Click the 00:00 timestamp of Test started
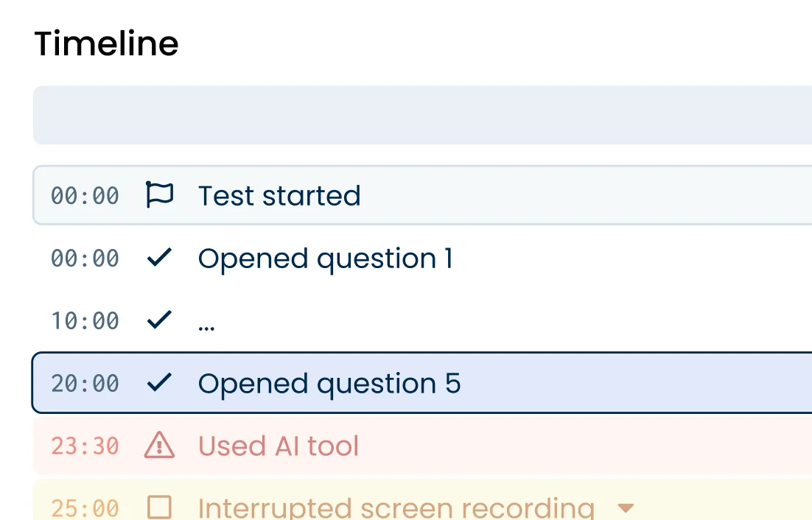Viewport: 812px width, 520px height. [85, 196]
